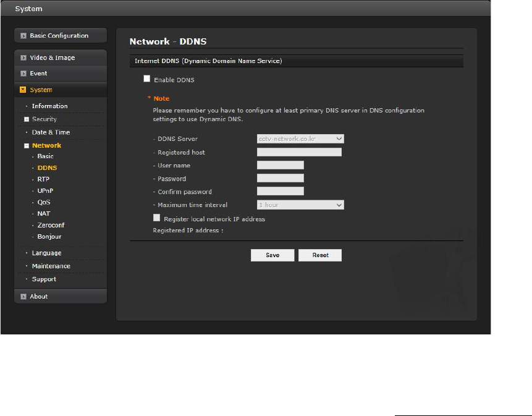Open the QoS settings page
This screenshot has height=416, width=532.
click(44, 202)
